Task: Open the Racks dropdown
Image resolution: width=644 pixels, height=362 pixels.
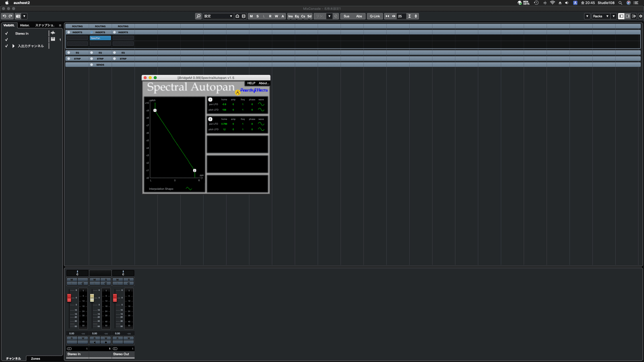Action: point(601,16)
